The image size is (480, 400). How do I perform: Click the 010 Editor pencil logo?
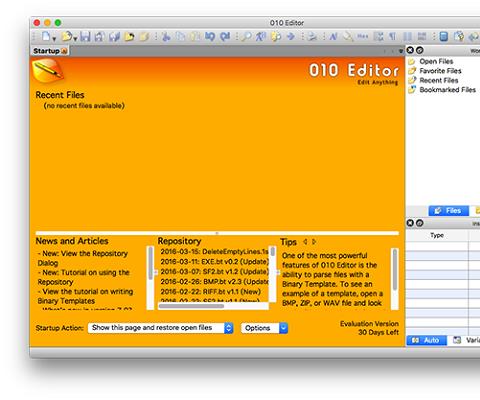[48, 70]
